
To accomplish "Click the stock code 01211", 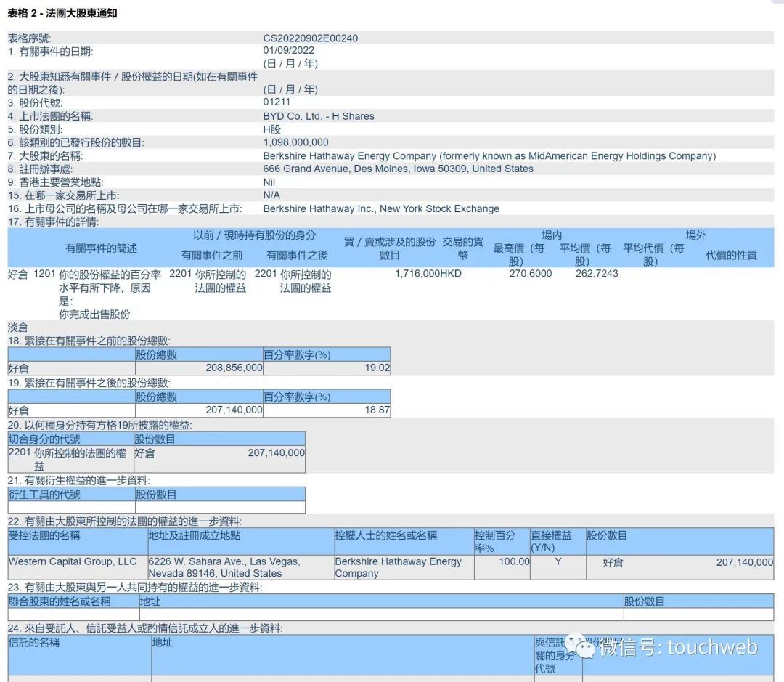I will 276,102.
